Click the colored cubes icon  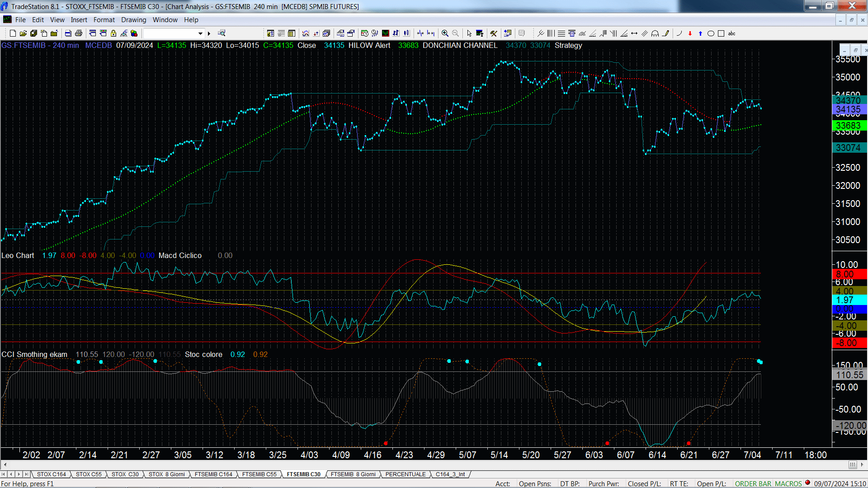click(x=134, y=33)
